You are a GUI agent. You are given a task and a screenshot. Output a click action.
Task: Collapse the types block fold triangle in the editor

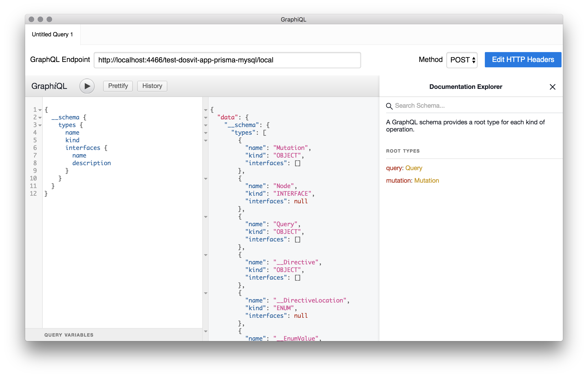click(41, 125)
